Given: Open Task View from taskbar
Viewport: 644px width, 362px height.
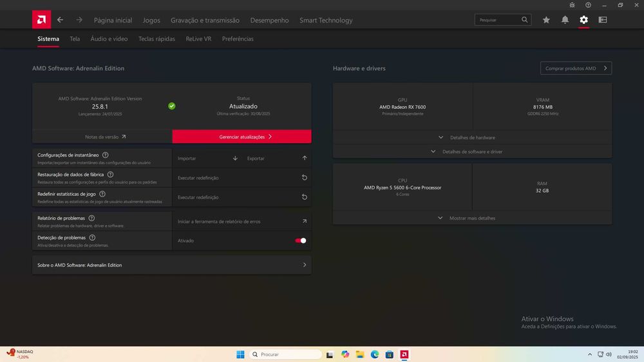Looking at the screenshot, I should click(x=329, y=354).
